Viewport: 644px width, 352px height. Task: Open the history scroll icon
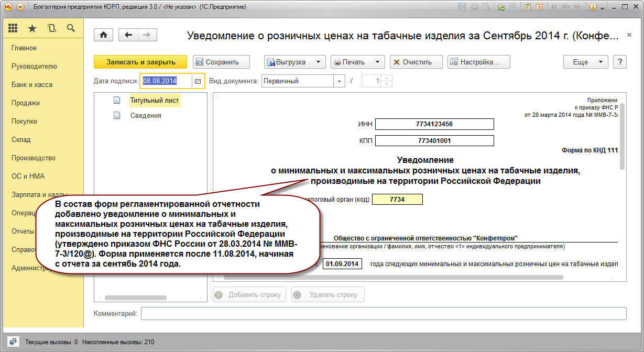click(x=51, y=29)
